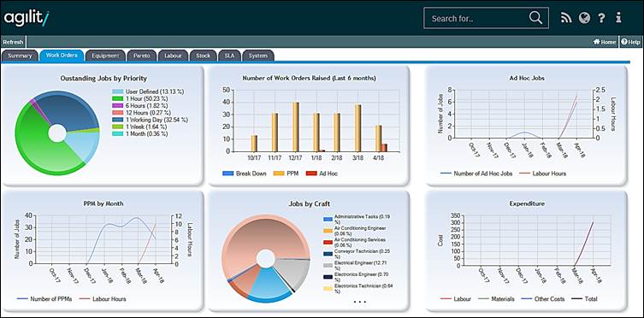
Task: Click the 1 Working Day legend swatch
Action: (117, 120)
